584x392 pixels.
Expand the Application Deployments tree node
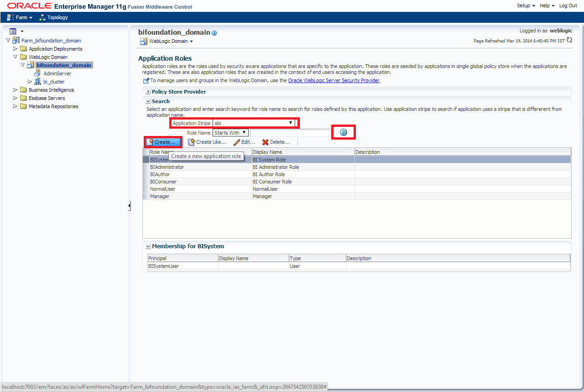coord(16,48)
